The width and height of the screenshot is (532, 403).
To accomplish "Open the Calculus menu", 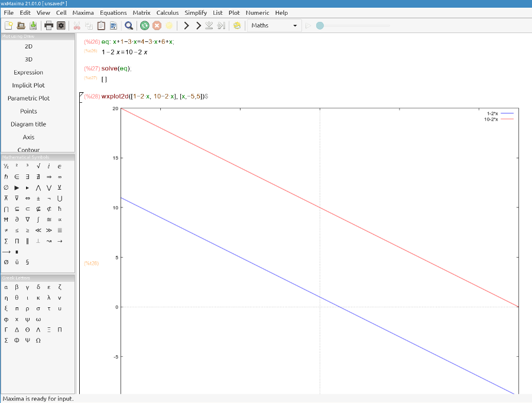I will click(167, 12).
